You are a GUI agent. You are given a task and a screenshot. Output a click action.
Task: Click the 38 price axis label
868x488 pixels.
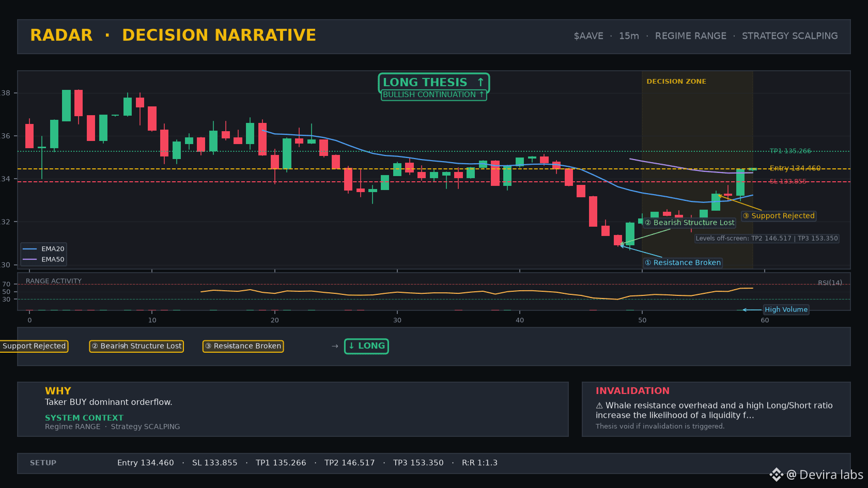click(x=6, y=93)
